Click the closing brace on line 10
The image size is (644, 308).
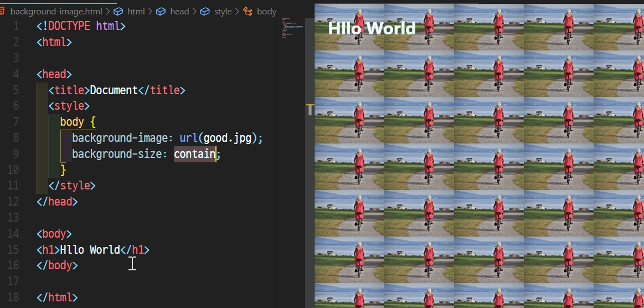pos(63,170)
